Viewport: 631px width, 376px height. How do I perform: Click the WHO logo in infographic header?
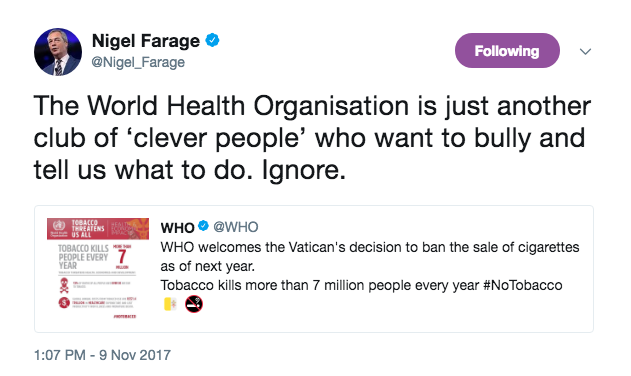[59, 225]
